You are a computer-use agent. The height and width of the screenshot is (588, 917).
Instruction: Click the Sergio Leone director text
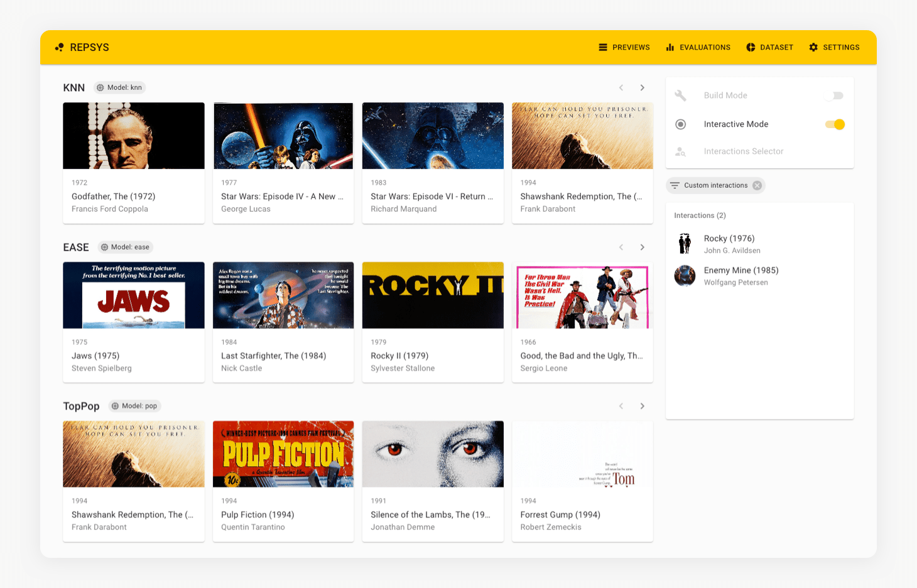coord(543,368)
